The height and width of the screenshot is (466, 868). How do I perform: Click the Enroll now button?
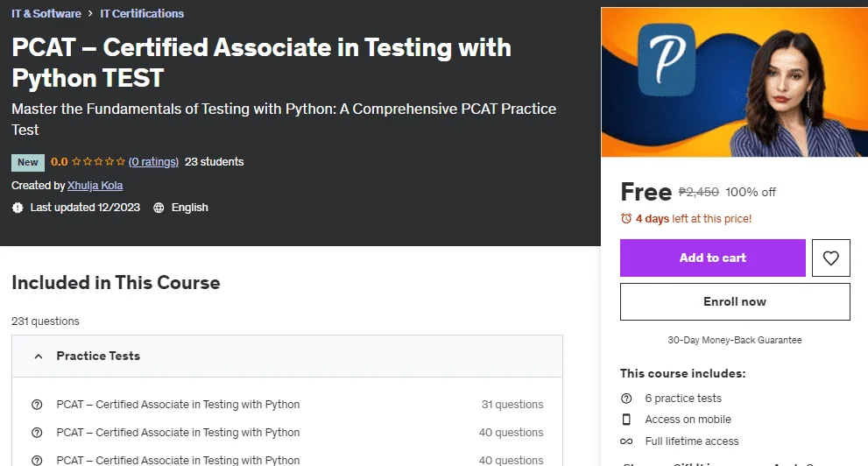click(735, 301)
